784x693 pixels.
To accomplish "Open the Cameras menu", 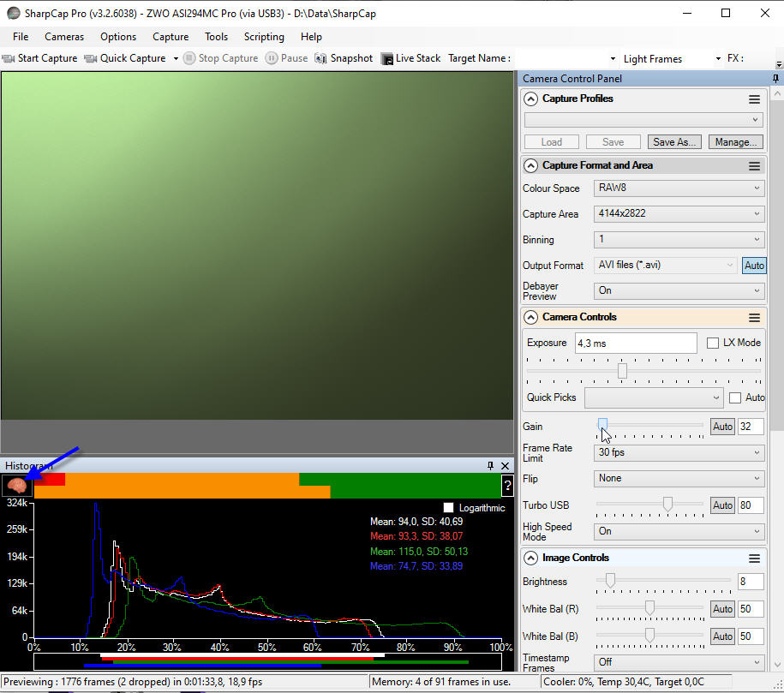I will [x=64, y=37].
